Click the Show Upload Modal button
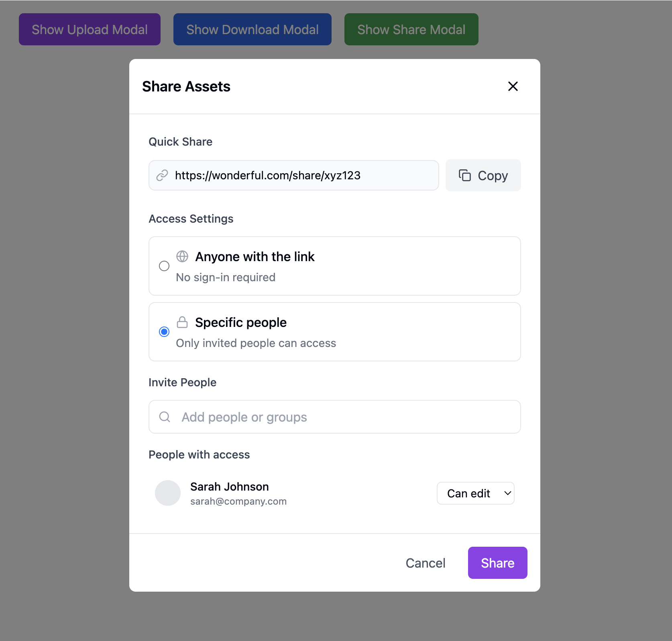672x641 pixels. point(90,29)
